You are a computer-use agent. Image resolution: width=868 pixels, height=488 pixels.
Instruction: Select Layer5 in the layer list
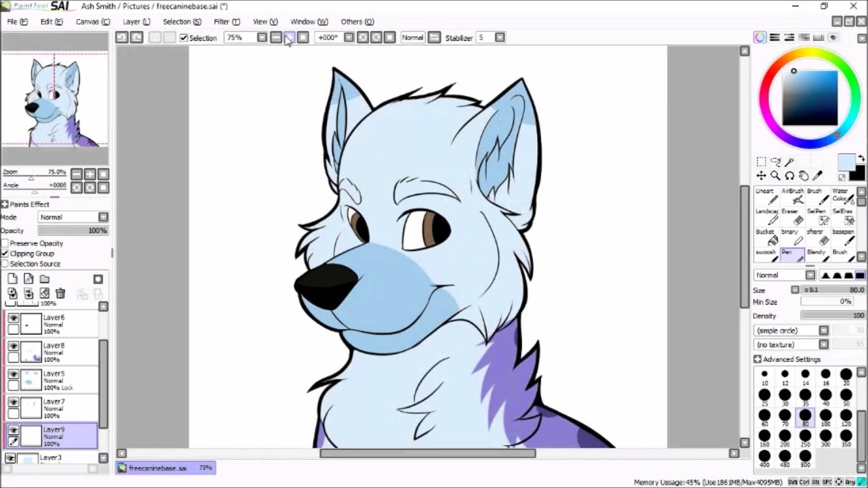pos(52,380)
